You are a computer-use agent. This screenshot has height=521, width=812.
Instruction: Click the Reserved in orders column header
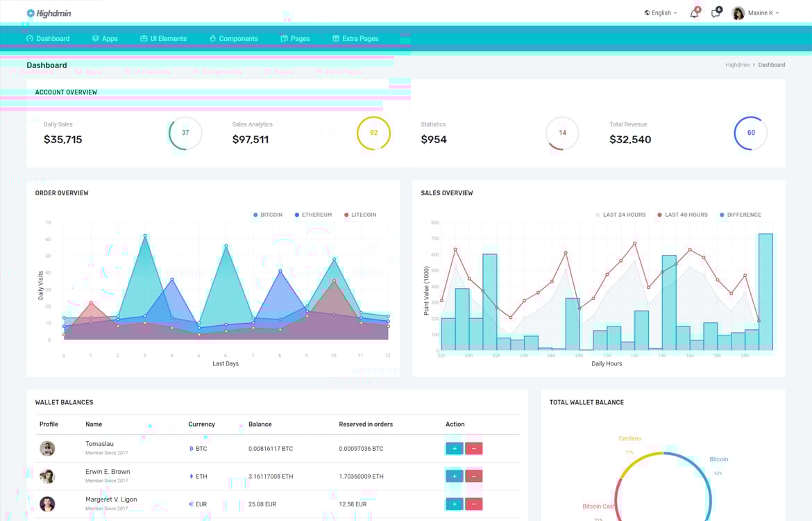point(366,424)
